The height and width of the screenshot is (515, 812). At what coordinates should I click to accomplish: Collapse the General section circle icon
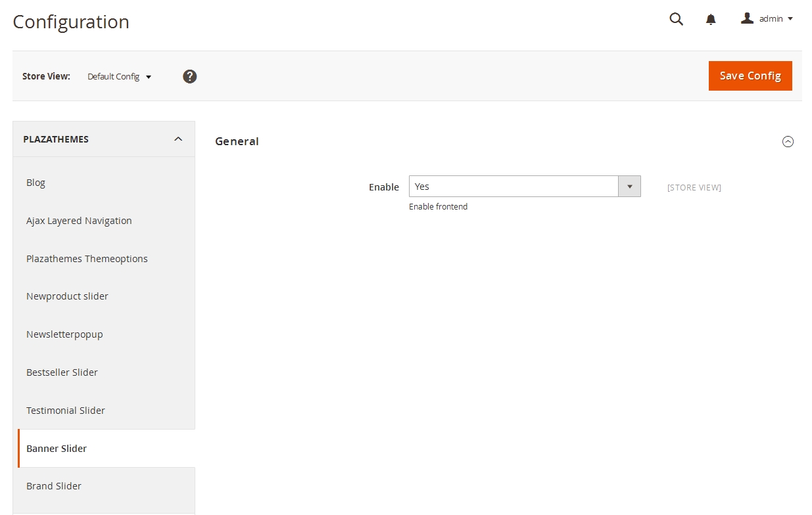(788, 141)
